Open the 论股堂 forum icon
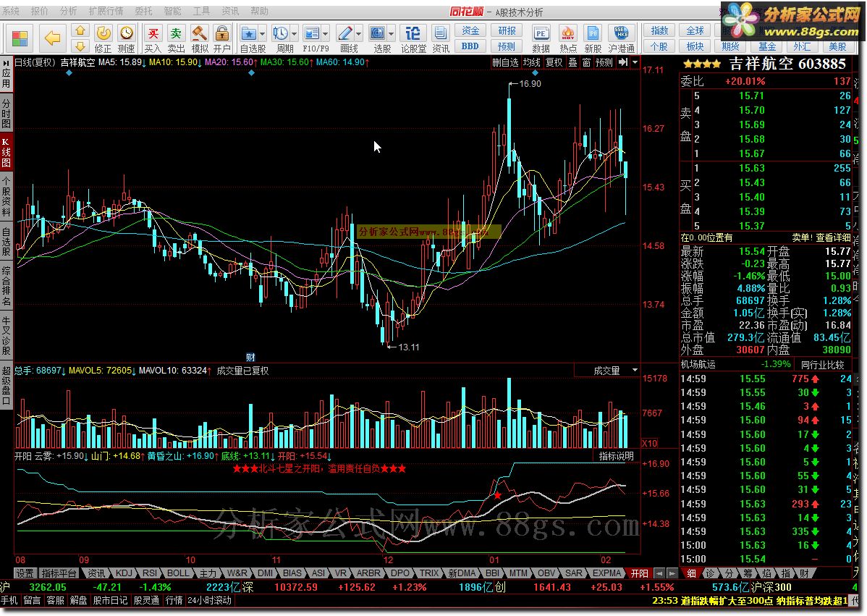Image resolution: width=867 pixels, height=616 pixels. pos(413,38)
